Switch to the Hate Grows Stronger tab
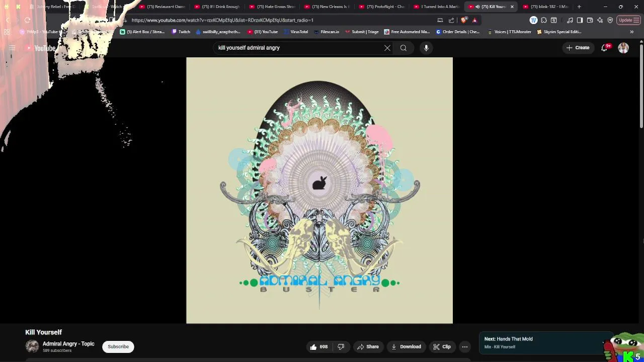The width and height of the screenshot is (644, 362). click(272, 7)
